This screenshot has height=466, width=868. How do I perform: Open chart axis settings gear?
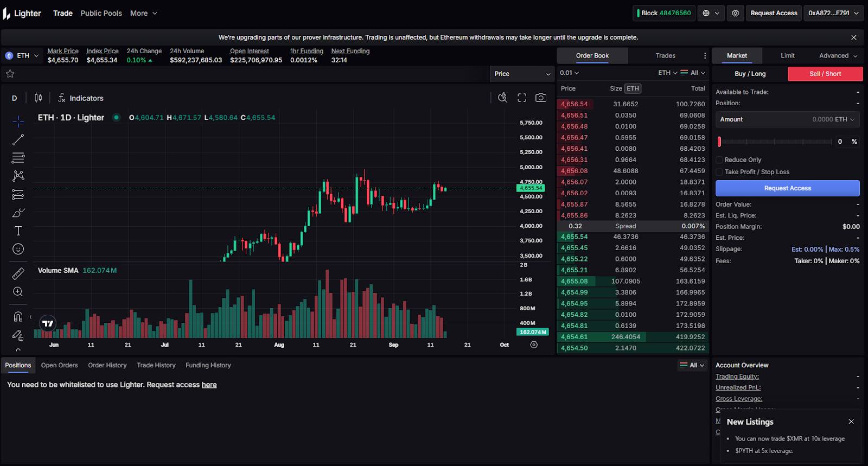(x=534, y=345)
